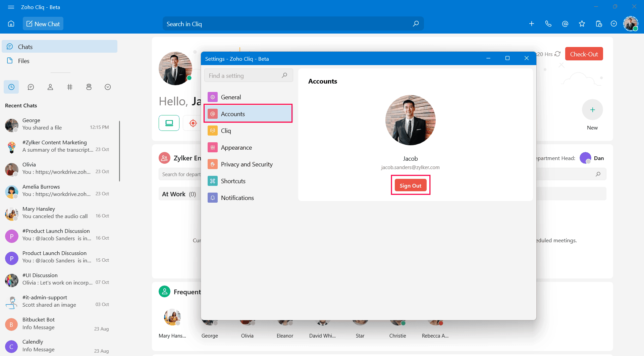Screen dimensions: 644x356
Task: Click David Whi... in frequent contacts
Action: [322, 329]
